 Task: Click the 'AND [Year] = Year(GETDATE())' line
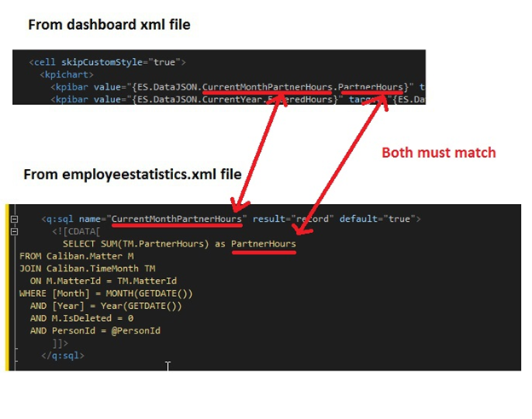[106, 306]
